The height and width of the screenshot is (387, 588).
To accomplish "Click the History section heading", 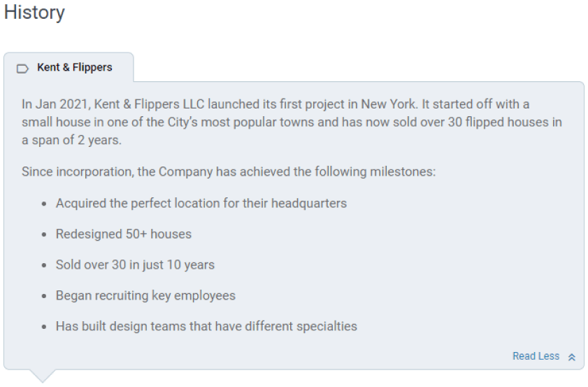I will coord(34,12).
